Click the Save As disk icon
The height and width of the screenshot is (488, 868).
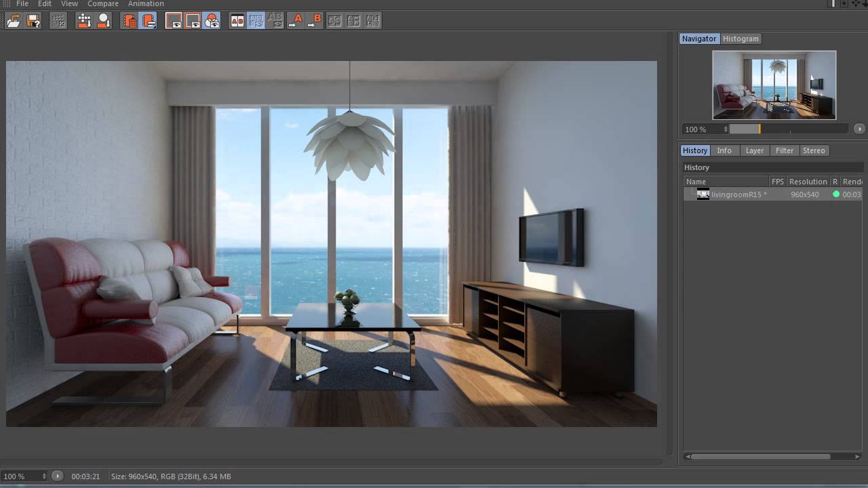(x=33, y=21)
